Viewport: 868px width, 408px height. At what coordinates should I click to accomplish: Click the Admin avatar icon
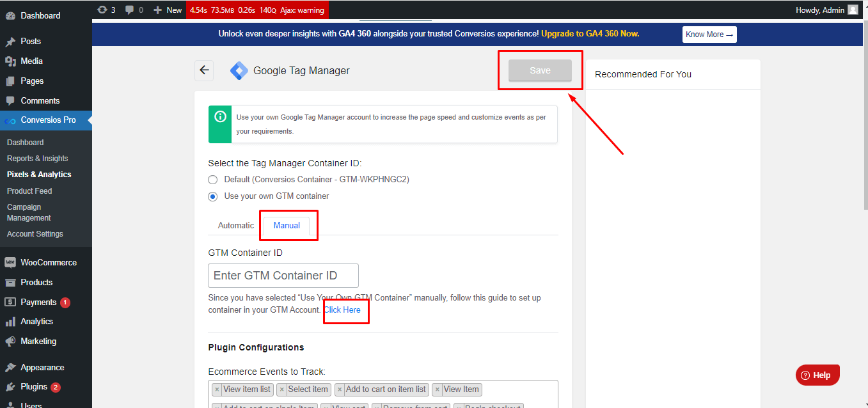853,10
